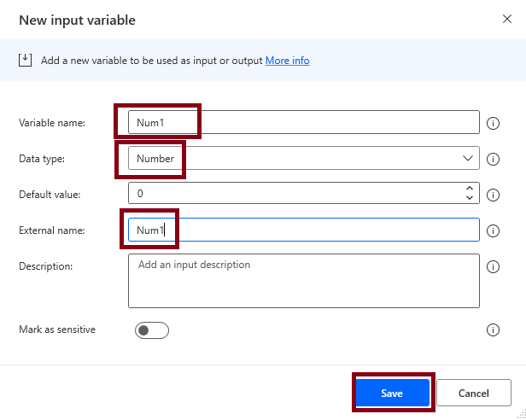Image resolution: width=526 pixels, height=420 pixels.
Task: Enable the Mark as sensitive toggle
Action: [152, 330]
